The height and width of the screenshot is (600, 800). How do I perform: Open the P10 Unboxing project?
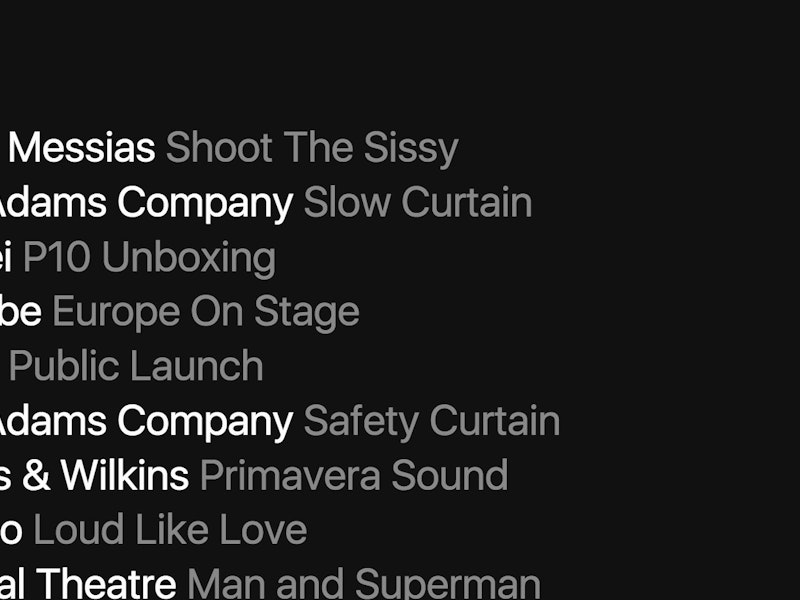(148, 258)
